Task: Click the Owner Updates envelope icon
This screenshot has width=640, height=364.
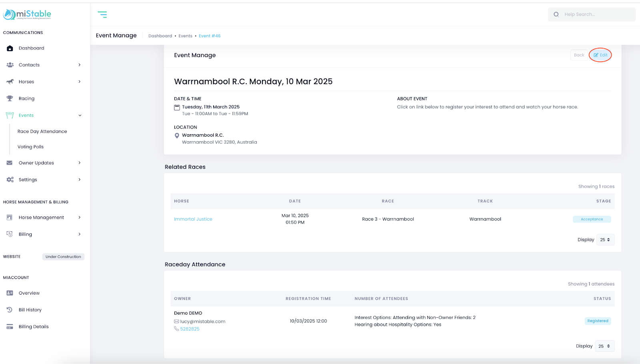Action: pyautogui.click(x=10, y=163)
